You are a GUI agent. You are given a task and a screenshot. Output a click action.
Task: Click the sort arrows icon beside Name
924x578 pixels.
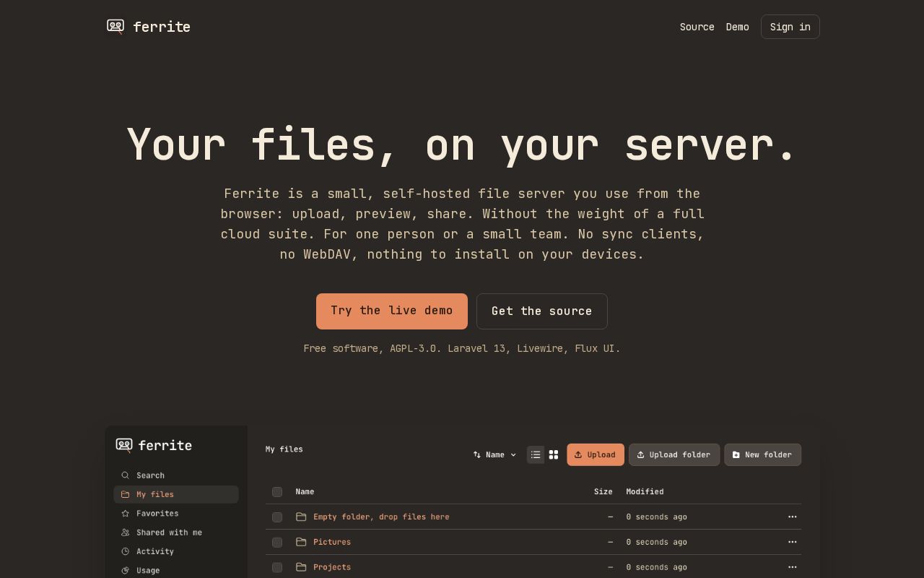[477, 454]
